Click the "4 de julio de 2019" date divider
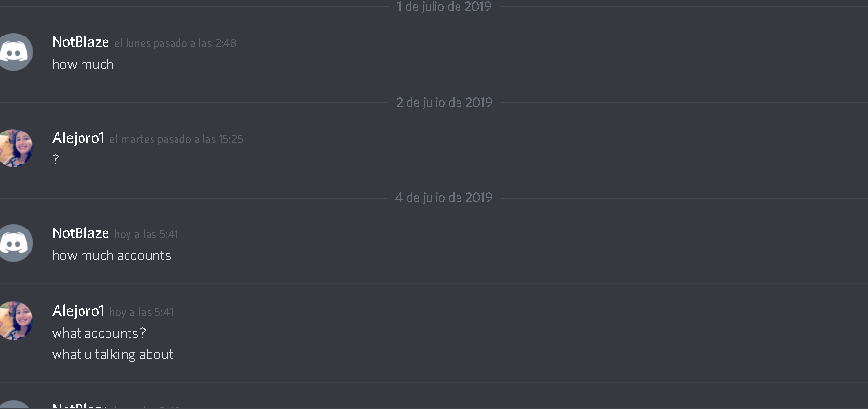 point(444,197)
